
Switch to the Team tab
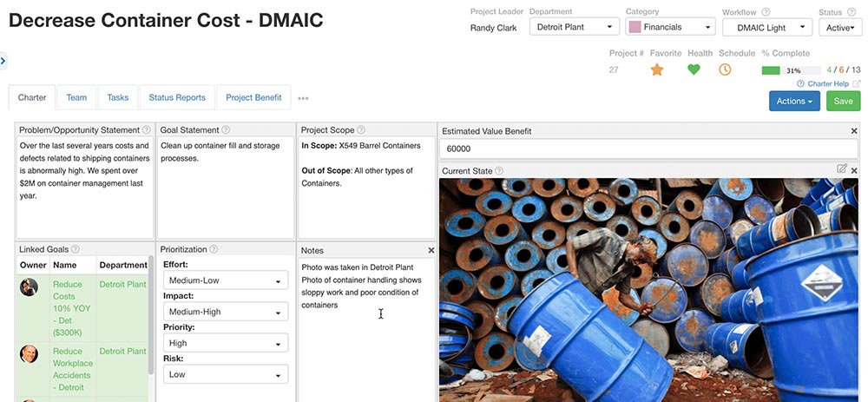tap(76, 97)
